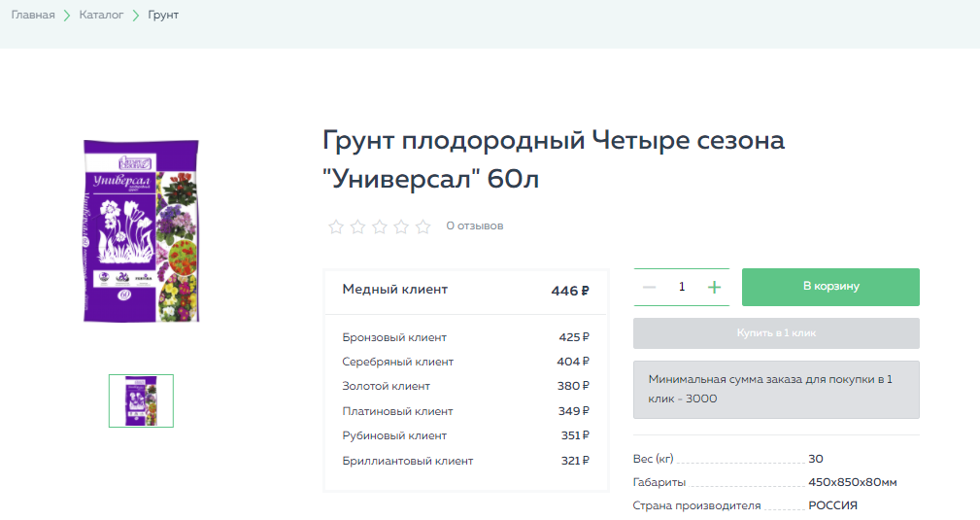The image size is (980, 520).
Task: Click the 380 ₽ price value
Action: point(573,386)
